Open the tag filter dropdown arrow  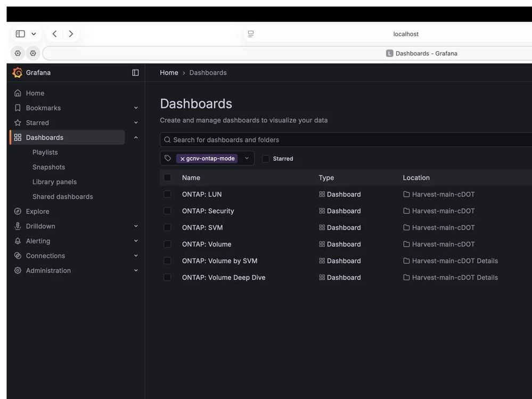point(247,158)
